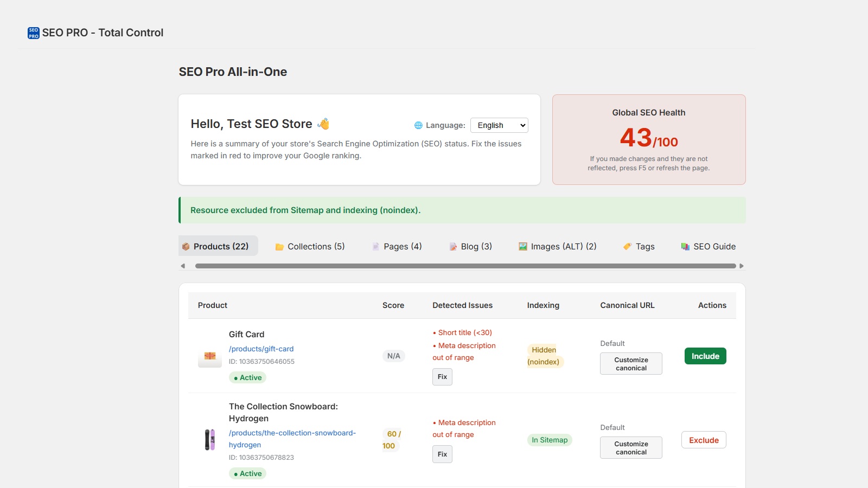Click The Collection Snowboard: Hydrogen title
Viewport: 868px width, 488px height.
(283, 413)
